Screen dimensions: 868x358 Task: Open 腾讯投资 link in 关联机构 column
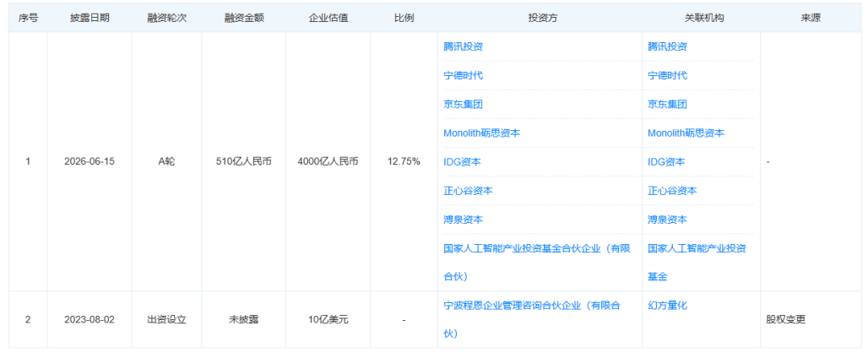tap(668, 46)
